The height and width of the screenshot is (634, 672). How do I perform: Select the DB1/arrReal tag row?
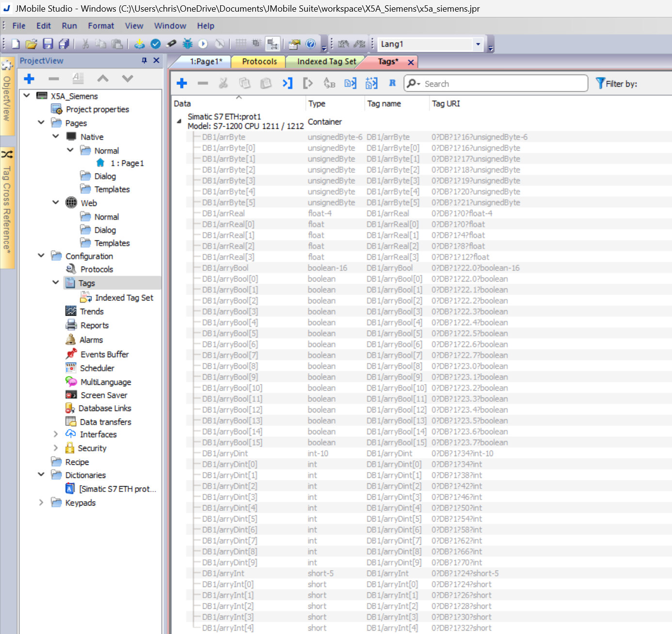click(x=429, y=213)
